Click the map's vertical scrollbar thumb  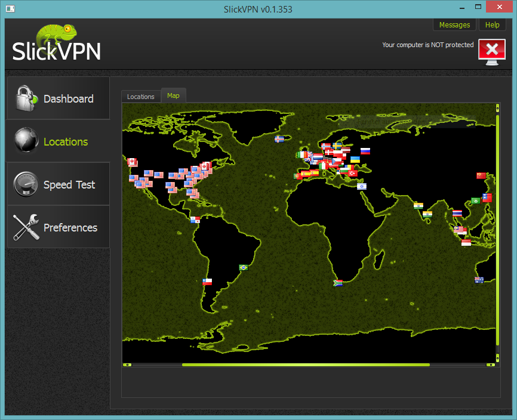point(497,230)
